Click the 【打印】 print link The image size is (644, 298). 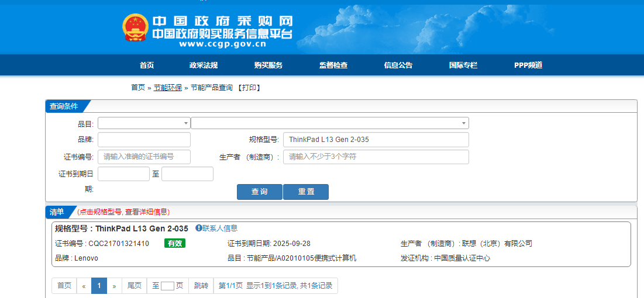pyautogui.click(x=249, y=88)
